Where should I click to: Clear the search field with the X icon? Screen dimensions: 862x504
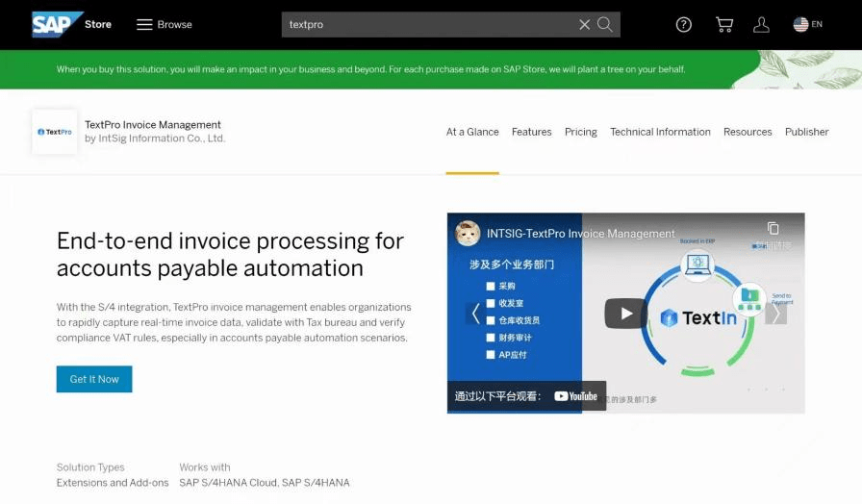click(x=584, y=25)
